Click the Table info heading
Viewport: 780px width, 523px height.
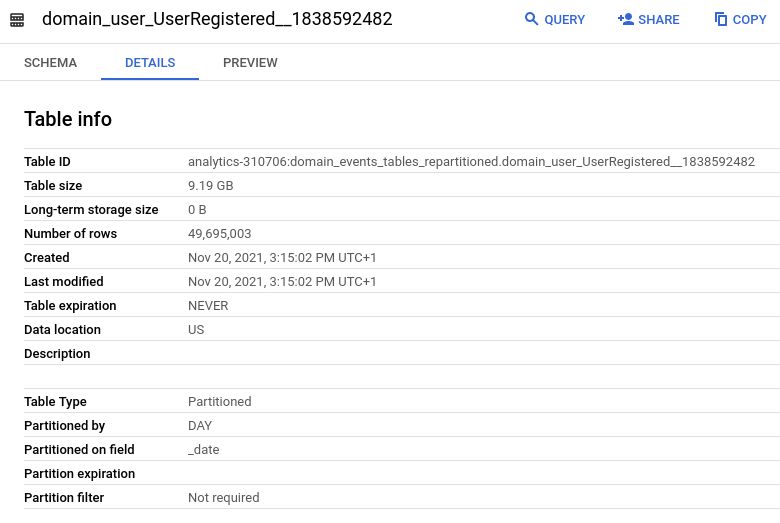coord(68,119)
